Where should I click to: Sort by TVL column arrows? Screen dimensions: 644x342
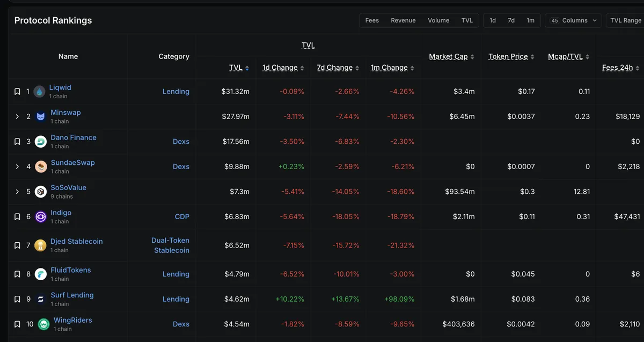(247, 68)
